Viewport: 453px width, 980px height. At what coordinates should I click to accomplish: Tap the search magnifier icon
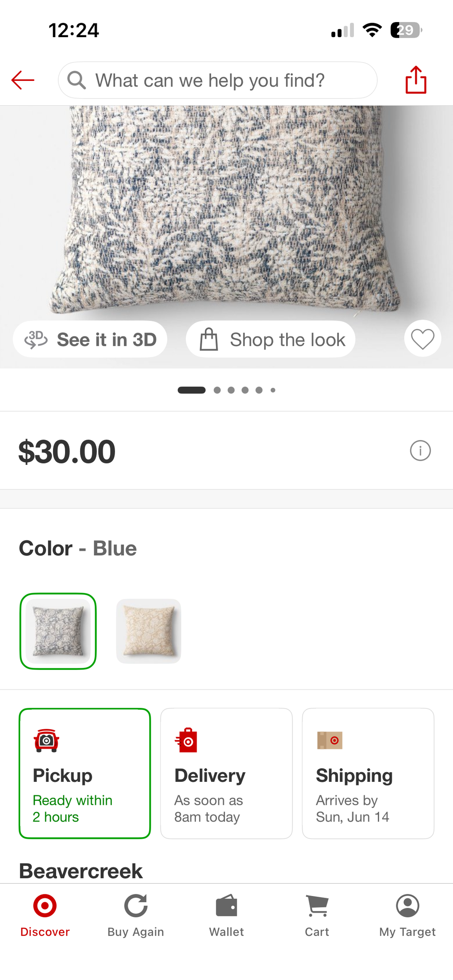click(77, 80)
